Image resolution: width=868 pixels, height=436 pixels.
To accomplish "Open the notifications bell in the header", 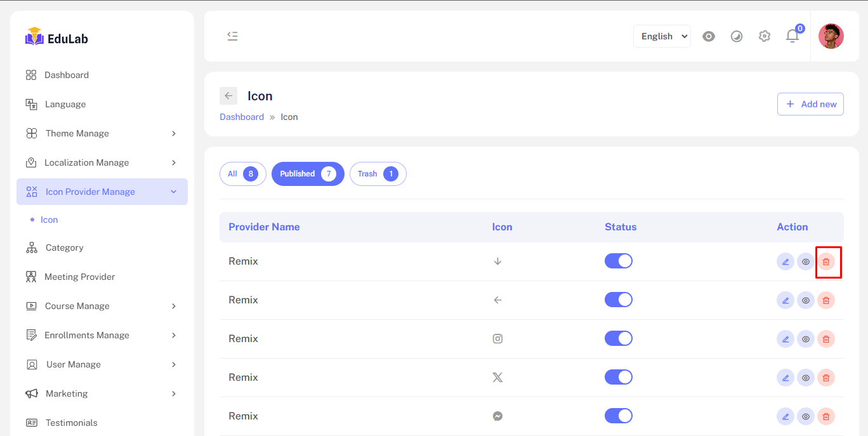I will [x=792, y=36].
